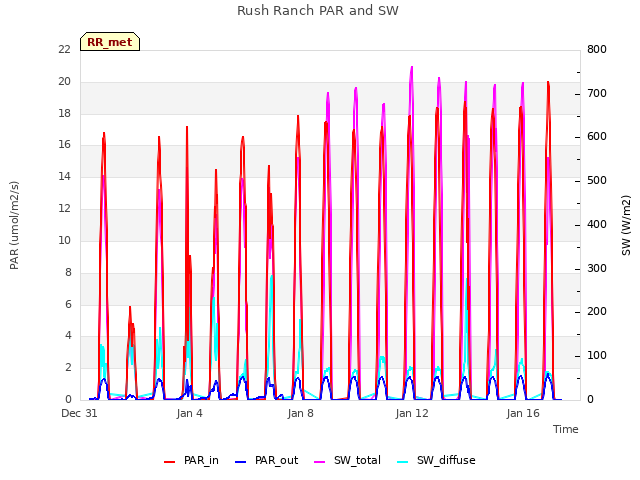Click the 22 tick on the PAR axis

64,49
